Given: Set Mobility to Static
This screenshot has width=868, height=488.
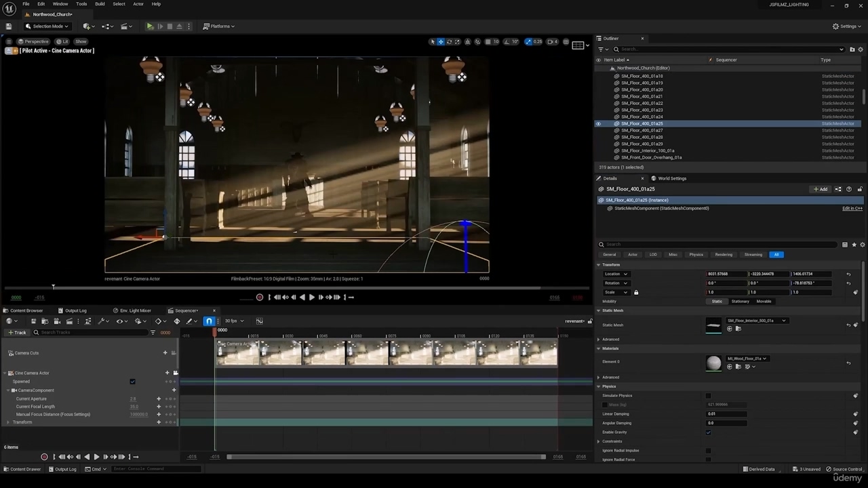Looking at the screenshot, I should tap(717, 302).
